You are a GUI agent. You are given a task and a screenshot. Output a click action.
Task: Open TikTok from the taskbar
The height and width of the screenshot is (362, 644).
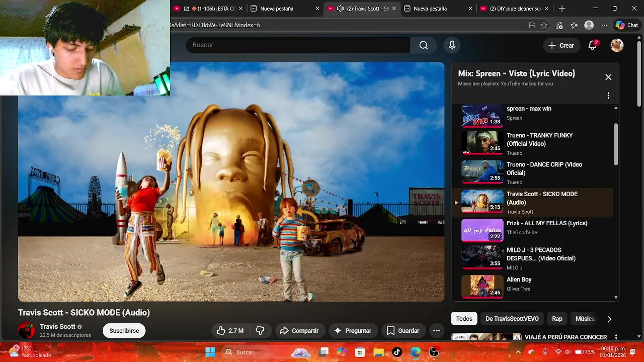click(397, 352)
